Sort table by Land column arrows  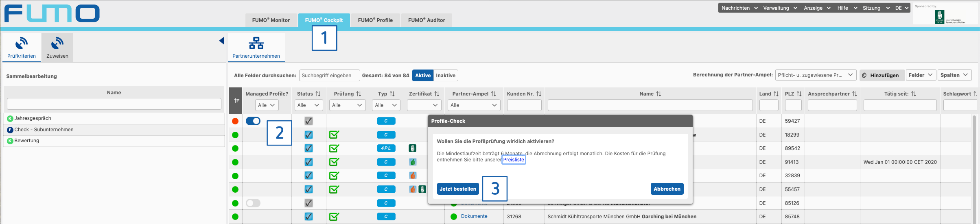(776, 94)
